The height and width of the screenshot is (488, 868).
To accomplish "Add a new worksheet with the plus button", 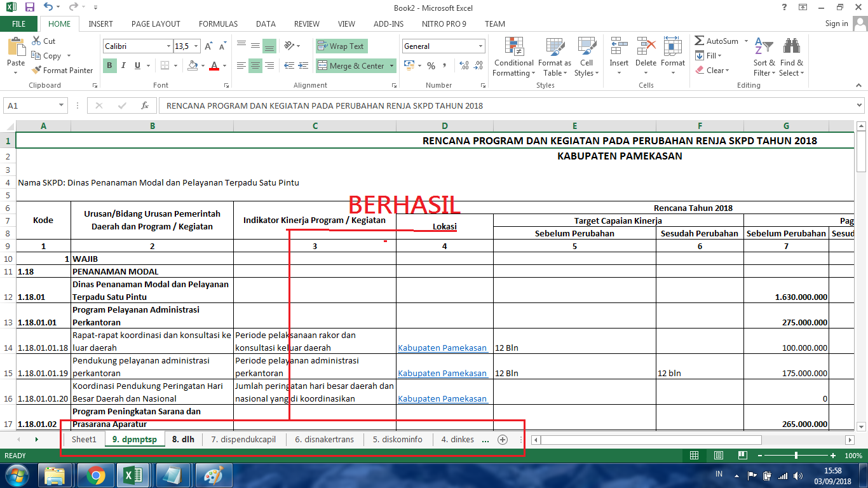I will coord(502,439).
